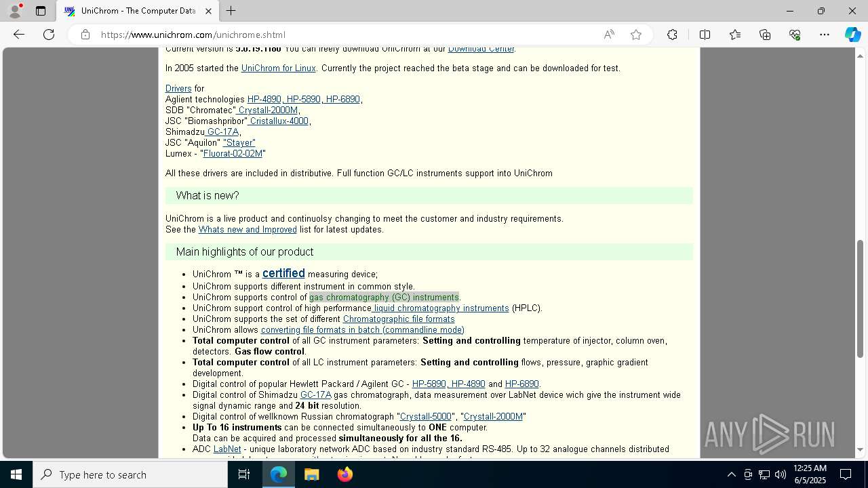Open the Extensions puzzle icon
Screen dimensions: 868x488
point(672,35)
